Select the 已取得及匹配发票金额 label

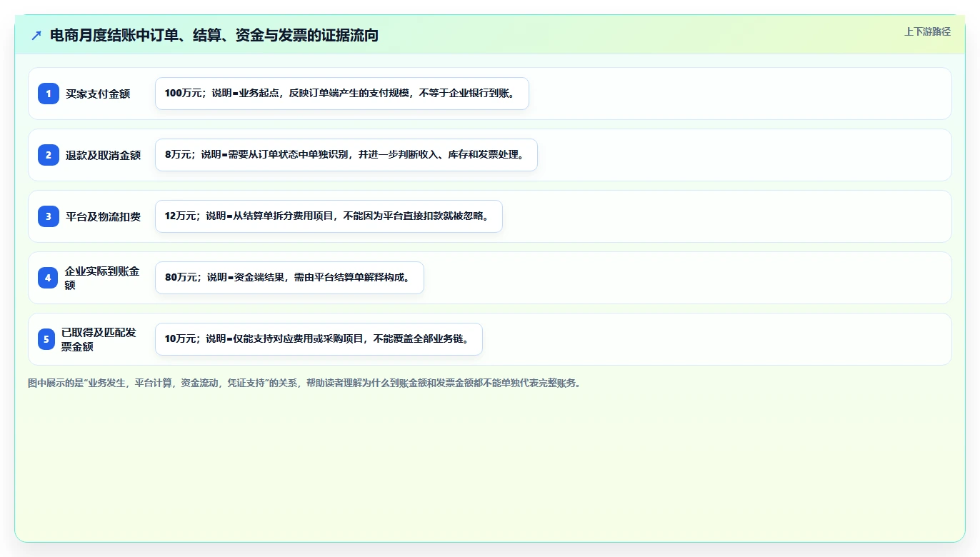[99, 339]
